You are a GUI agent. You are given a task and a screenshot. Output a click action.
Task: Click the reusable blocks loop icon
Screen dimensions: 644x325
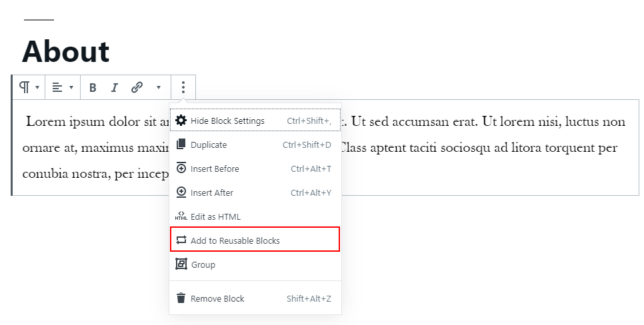[181, 240]
